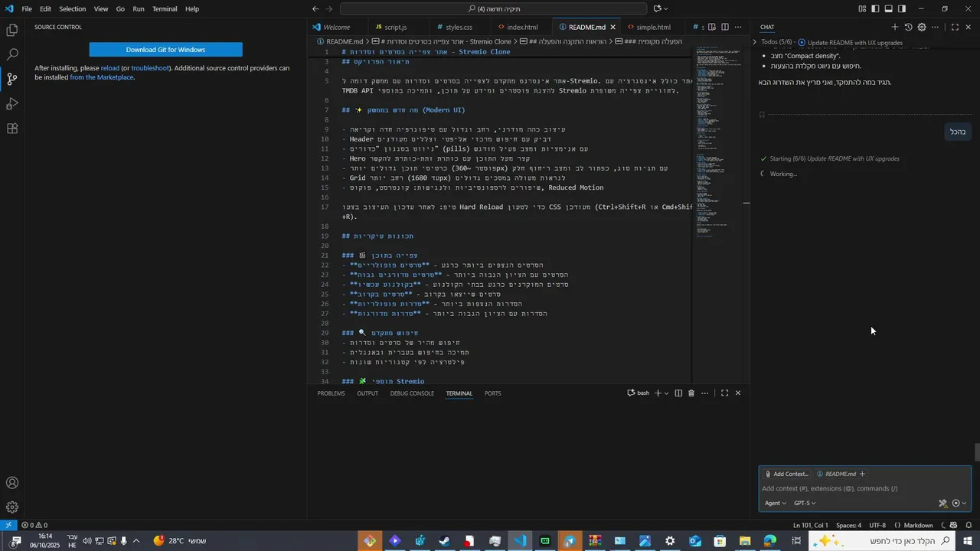The image size is (980, 551).
Task: Toggle the bottom Panel visibility
Action: click(889, 9)
